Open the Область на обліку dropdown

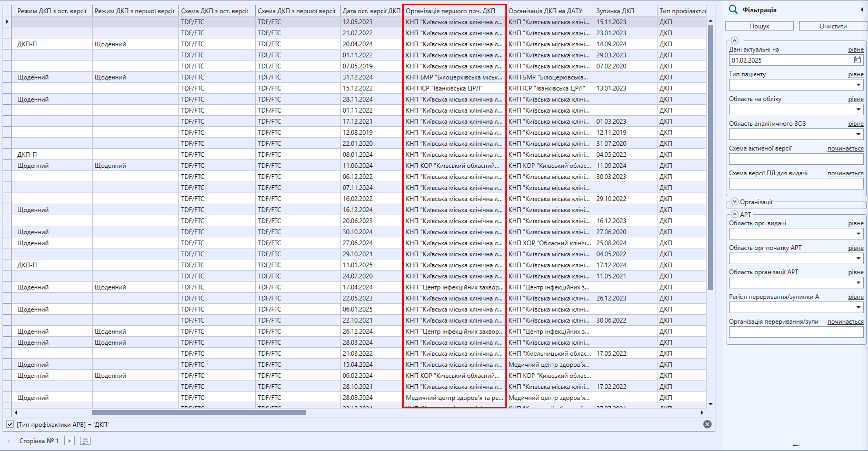click(859, 109)
